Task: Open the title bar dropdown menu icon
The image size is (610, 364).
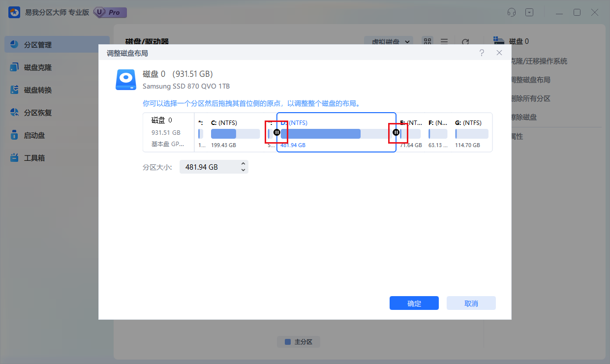Action: pyautogui.click(x=529, y=12)
